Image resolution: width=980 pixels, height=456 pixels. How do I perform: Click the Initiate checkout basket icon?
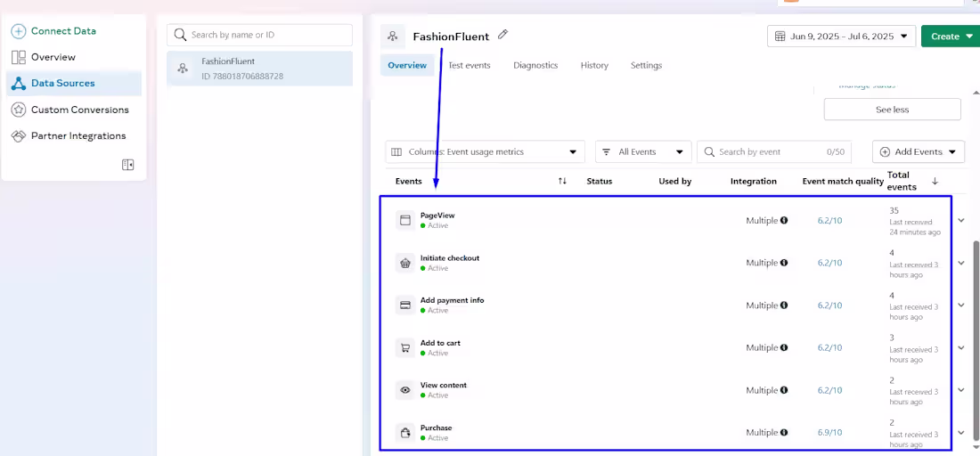tap(405, 263)
